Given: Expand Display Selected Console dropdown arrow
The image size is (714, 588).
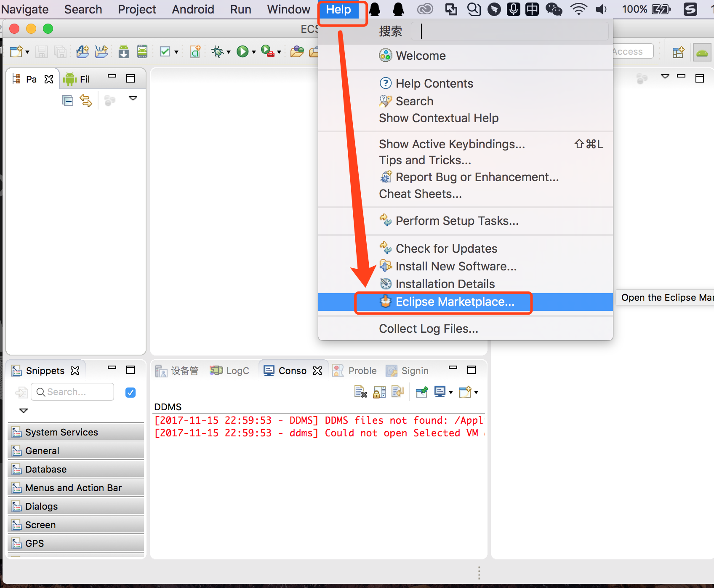Looking at the screenshot, I should click(451, 393).
